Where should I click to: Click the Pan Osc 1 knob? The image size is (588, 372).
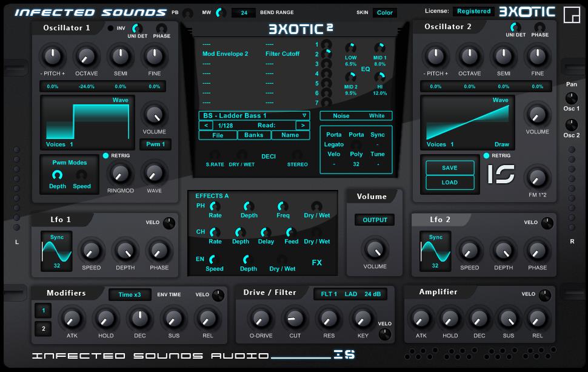click(x=572, y=98)
